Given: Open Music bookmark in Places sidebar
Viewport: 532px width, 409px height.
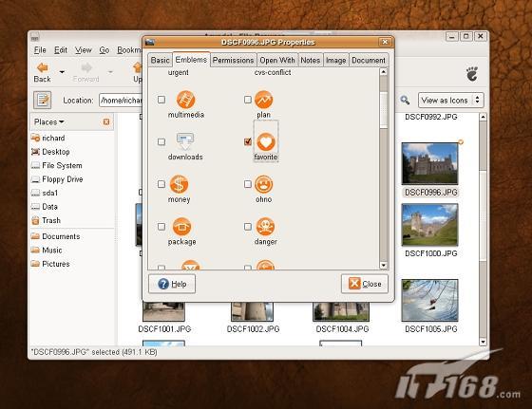Looking at the screenshot, I should (47, 251).
